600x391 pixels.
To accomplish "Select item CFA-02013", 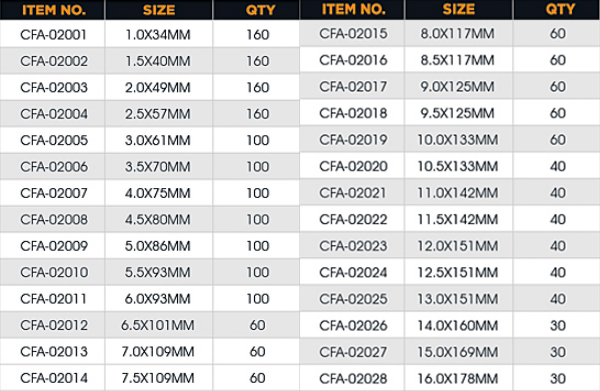I will point(54,352).
